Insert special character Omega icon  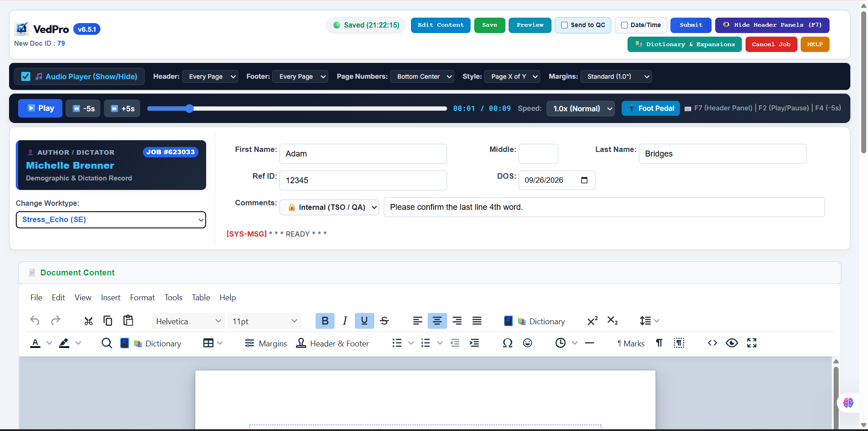point(508,343)
